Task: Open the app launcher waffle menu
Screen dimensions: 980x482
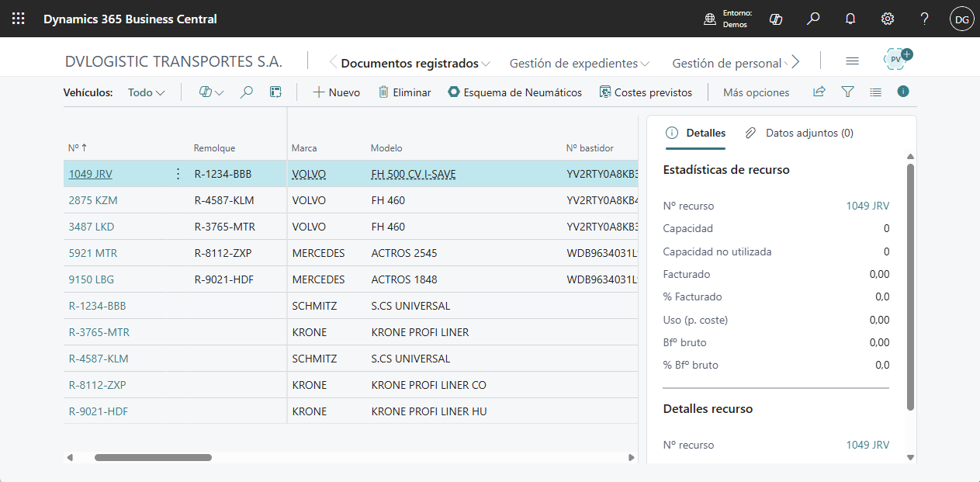Action: click(19, 19)
